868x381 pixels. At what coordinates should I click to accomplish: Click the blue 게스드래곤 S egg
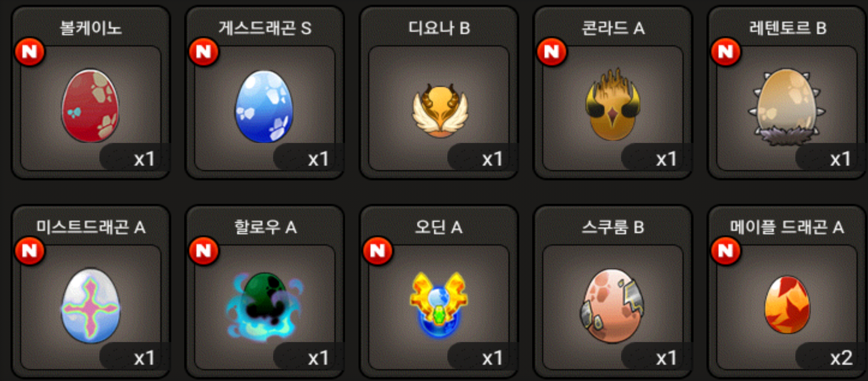(264, 106)
